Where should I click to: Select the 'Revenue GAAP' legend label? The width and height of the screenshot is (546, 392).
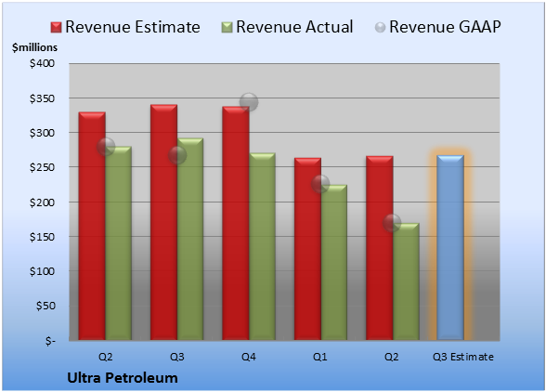pyautogui.click(x=446, y=27)
